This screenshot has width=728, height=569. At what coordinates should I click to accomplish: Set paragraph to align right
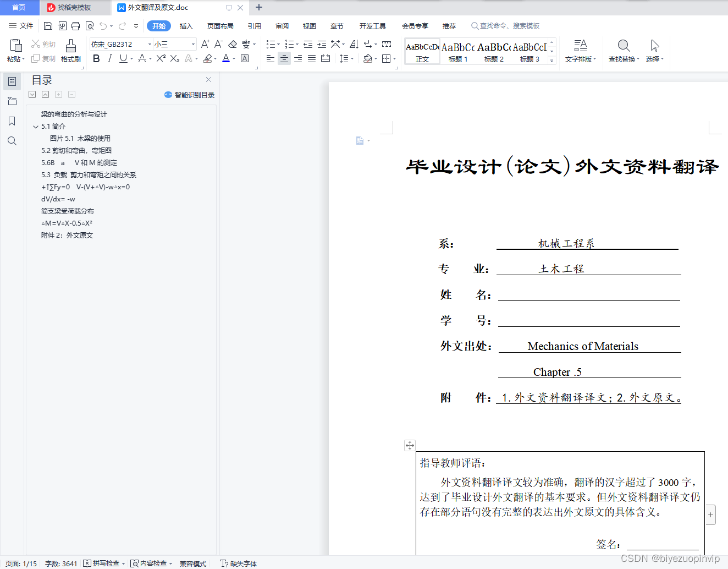(x=298, y=58)
